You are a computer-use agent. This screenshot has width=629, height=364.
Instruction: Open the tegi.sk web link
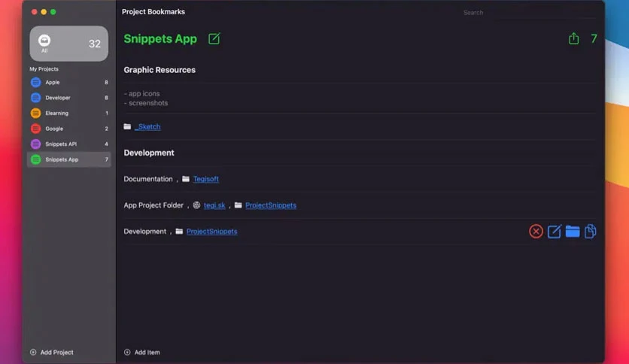pyautogui.click(x=214, y=205)
